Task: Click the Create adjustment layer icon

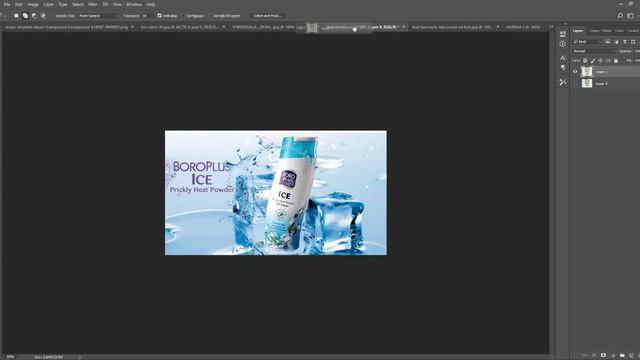Action: point(613,356)
